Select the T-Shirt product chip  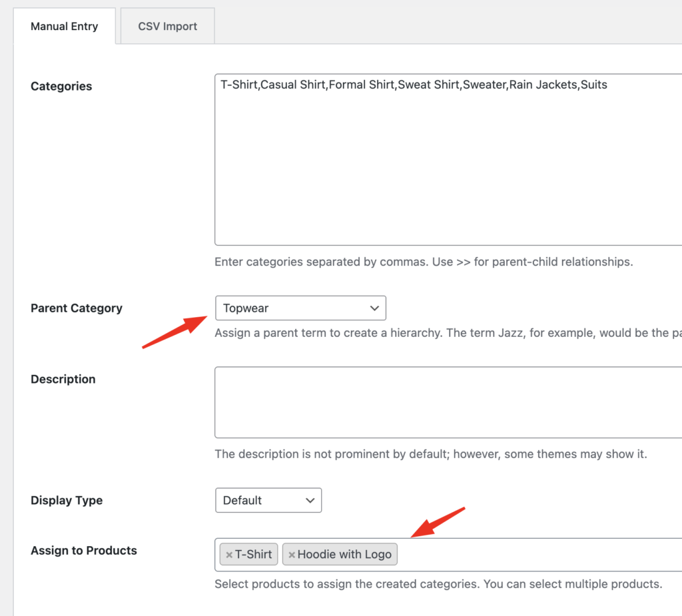249,554
